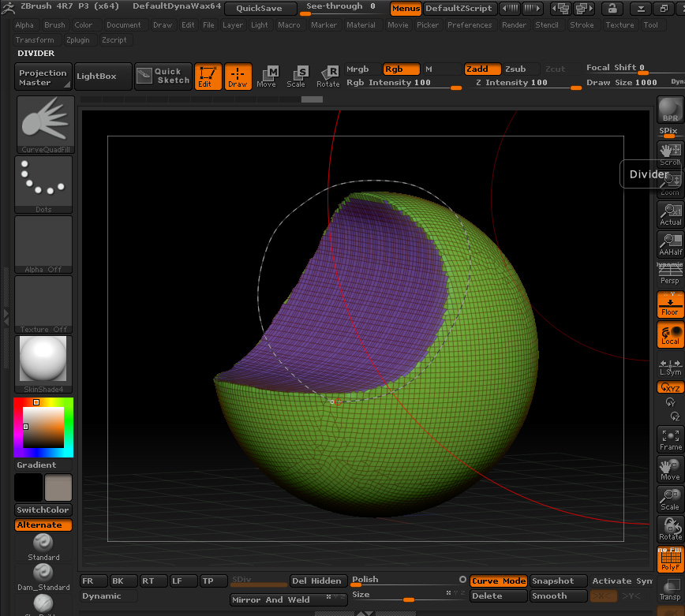Disable Curve Mode
Screen dimensions: 685x616
coord(498,581)
